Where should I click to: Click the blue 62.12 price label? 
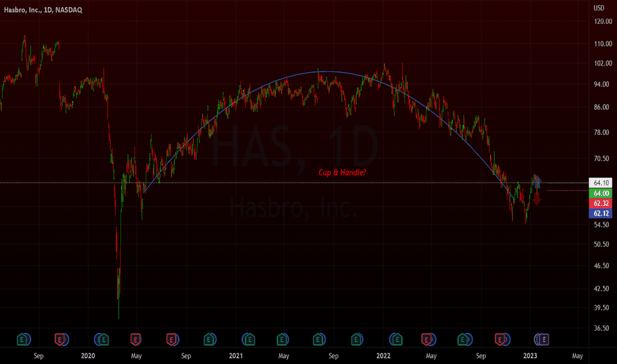tap(600, 213)
